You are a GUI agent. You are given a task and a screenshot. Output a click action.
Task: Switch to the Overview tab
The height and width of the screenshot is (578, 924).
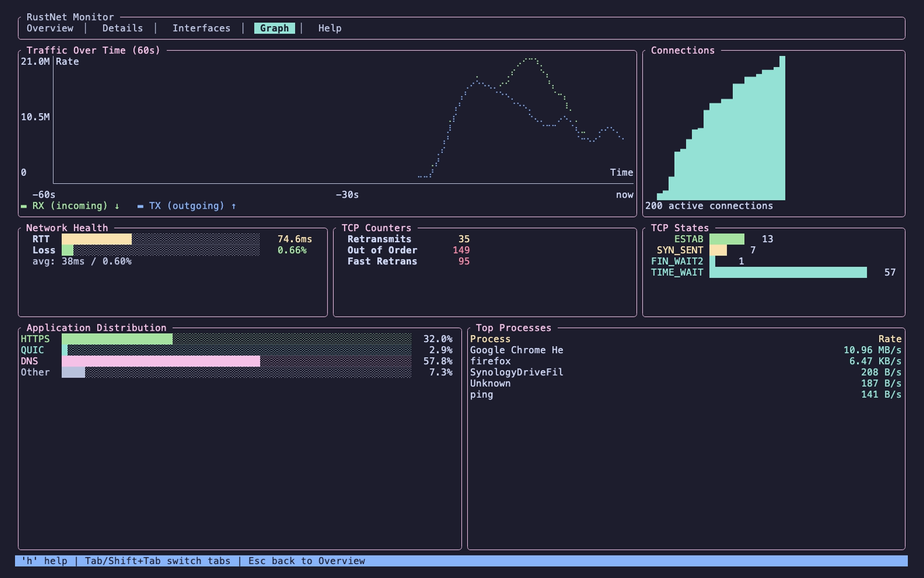coord(50,28)
